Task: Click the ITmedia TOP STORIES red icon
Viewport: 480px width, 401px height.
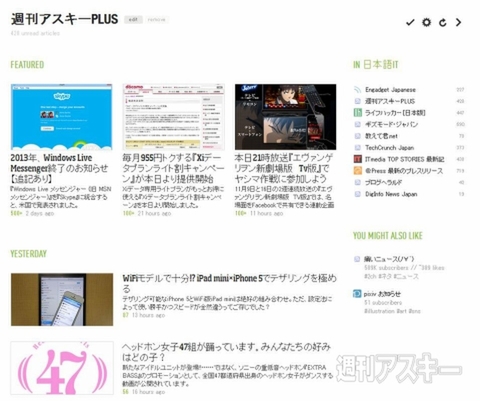Action: coord(357,159)
